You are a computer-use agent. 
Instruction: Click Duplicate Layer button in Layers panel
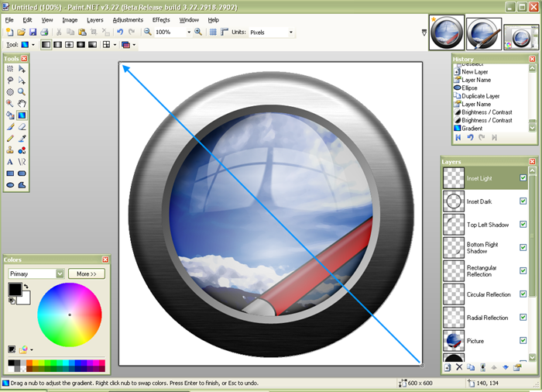pos(471,367)
